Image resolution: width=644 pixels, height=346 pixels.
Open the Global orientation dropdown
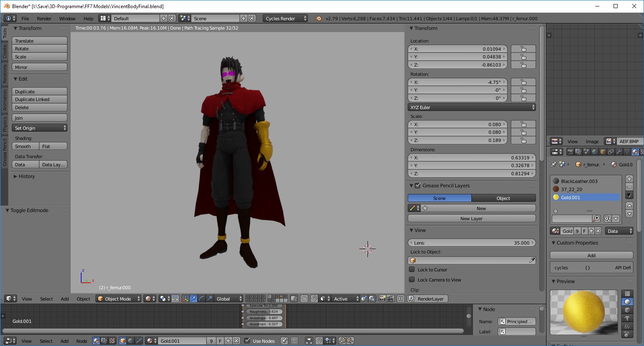tap(229, 299)
